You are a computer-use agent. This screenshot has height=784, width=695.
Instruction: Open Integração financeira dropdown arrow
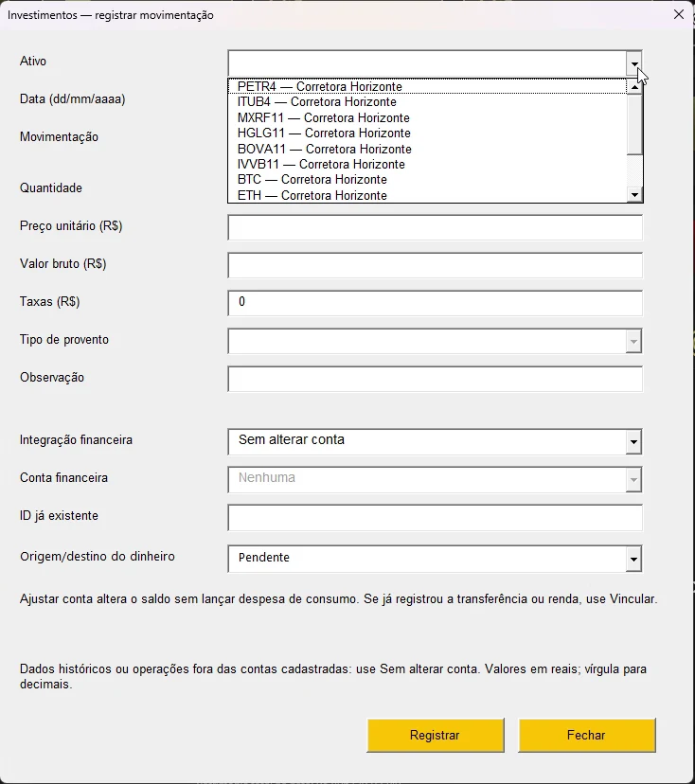(x=633, y=442)
